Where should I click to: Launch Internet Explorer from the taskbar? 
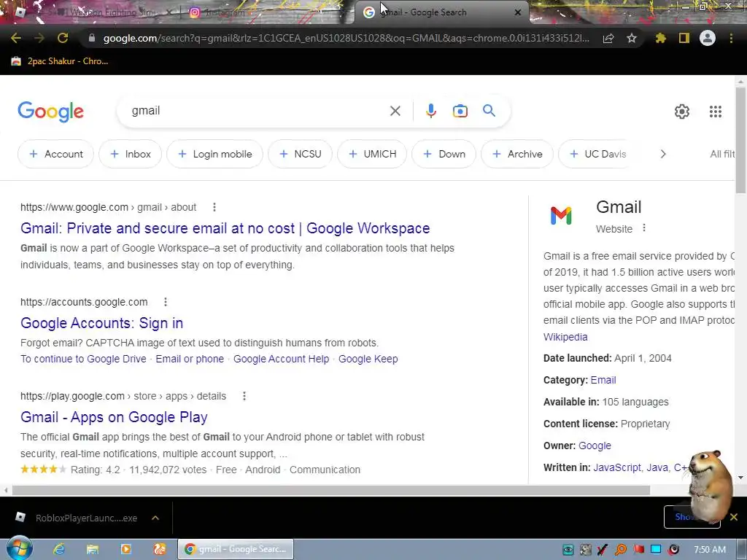(59, 549)
